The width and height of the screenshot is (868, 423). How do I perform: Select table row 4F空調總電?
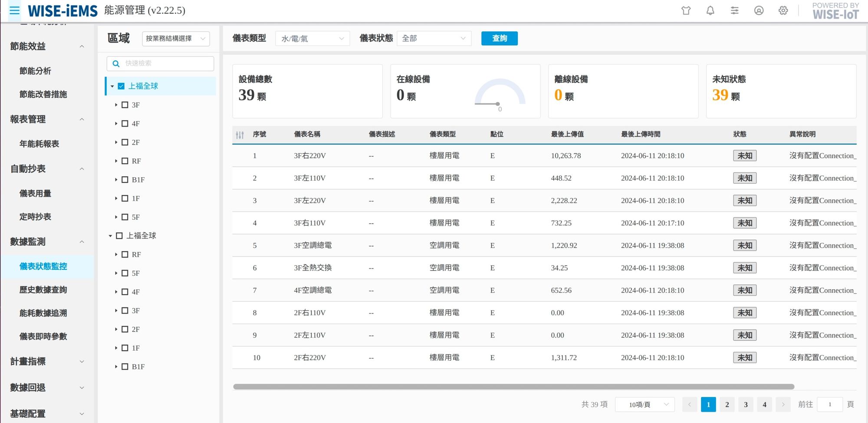(544, 290)
